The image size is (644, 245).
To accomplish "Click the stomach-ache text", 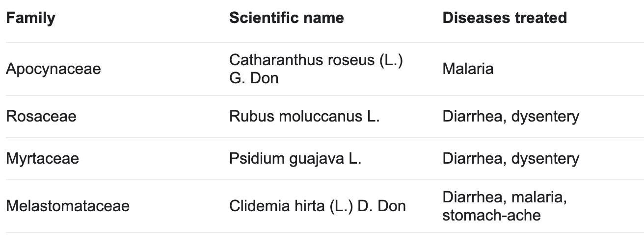I will tap(491, 215).
